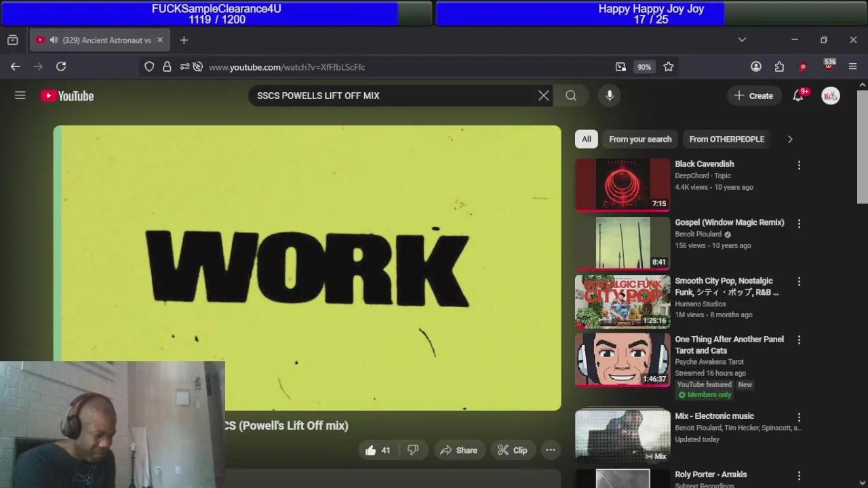The width and height of the screenshot is (868, 488).
Task: Open browser extensions puzzle icon
Action: (779, 66)
